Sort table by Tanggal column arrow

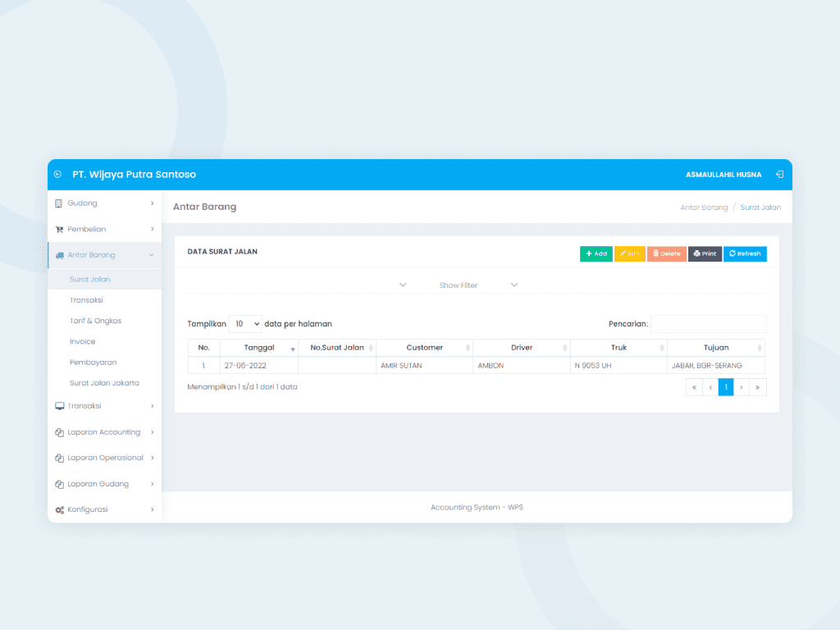293,349
